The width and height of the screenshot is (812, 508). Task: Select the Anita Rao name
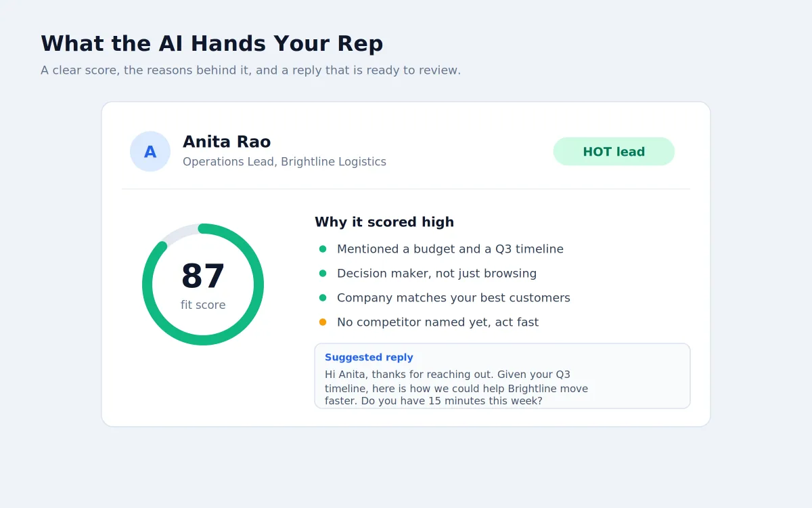click(x=227, y=142)
